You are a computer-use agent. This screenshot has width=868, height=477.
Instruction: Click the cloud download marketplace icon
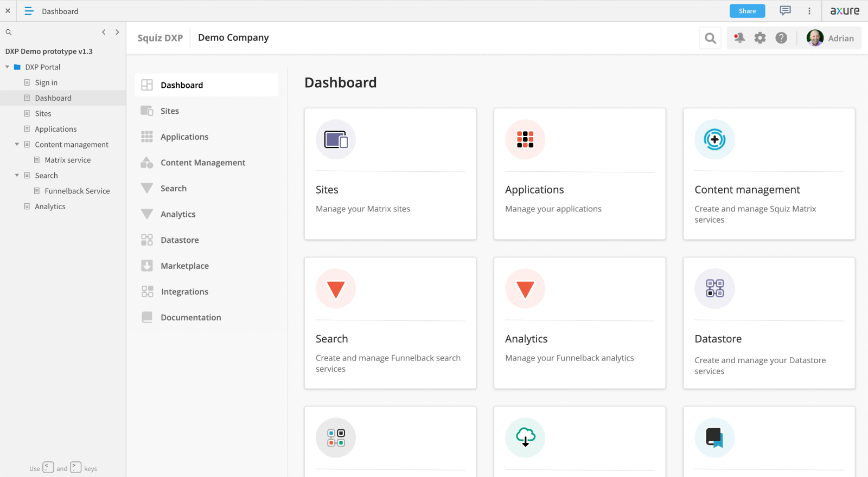click(525, 437)
